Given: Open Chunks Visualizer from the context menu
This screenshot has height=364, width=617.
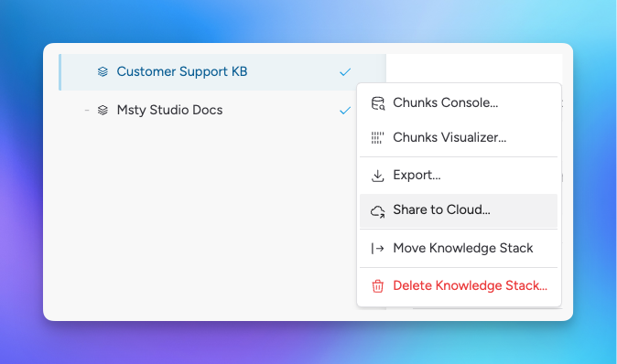Looking at the screenshot, I should click(459, 137).
